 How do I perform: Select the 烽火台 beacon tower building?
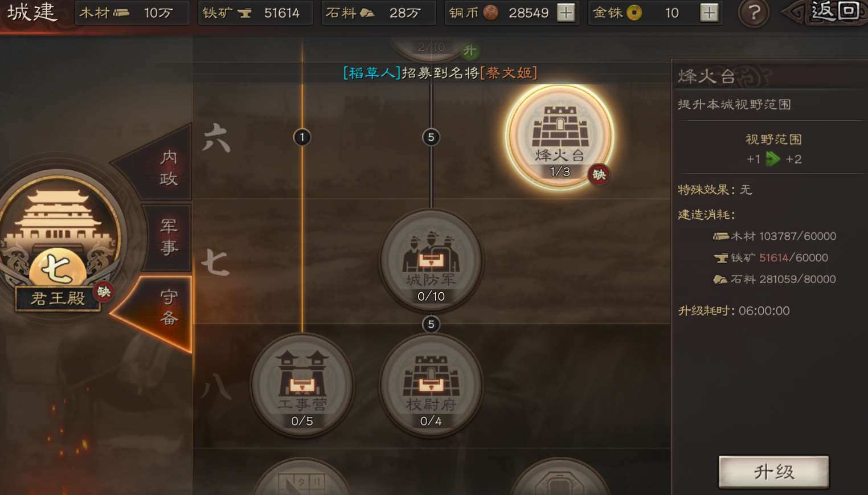coord(560,137)
